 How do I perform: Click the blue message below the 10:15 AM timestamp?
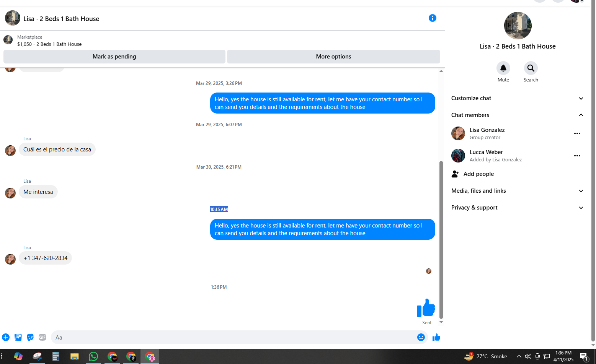click(x=323, y=229)
